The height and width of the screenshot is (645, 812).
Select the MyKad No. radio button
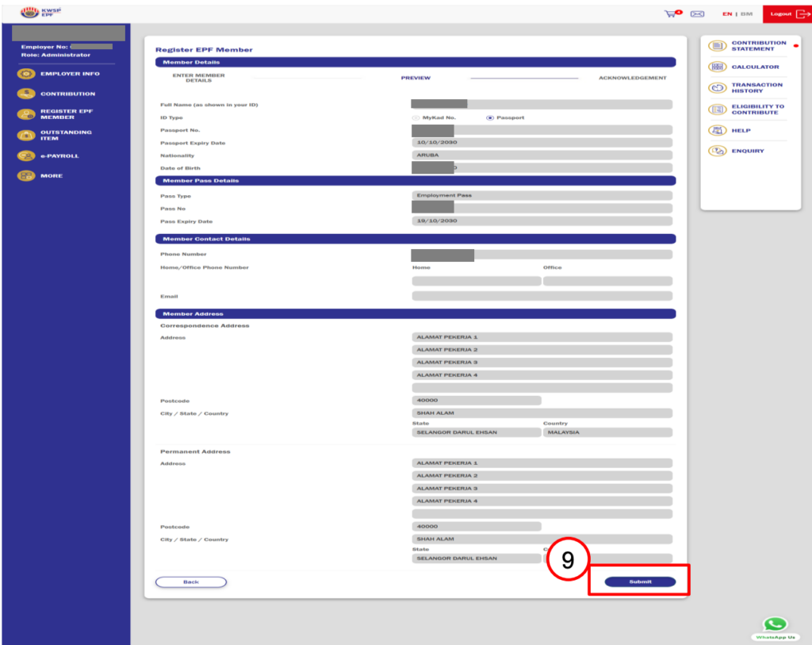(416, 117)
